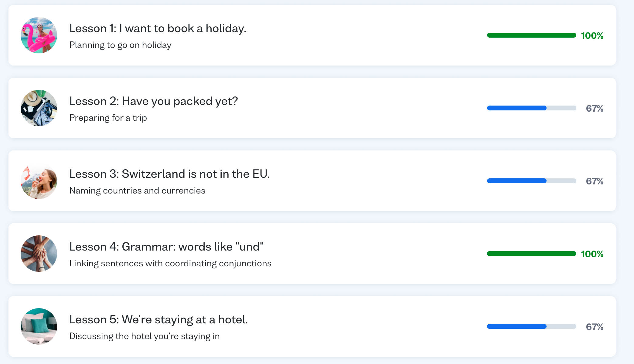Select the Lesson 4 card about coordinating conjunctions
Viewport: 634px width, 364px height.
pyautogui.click(x=317, y=253)
